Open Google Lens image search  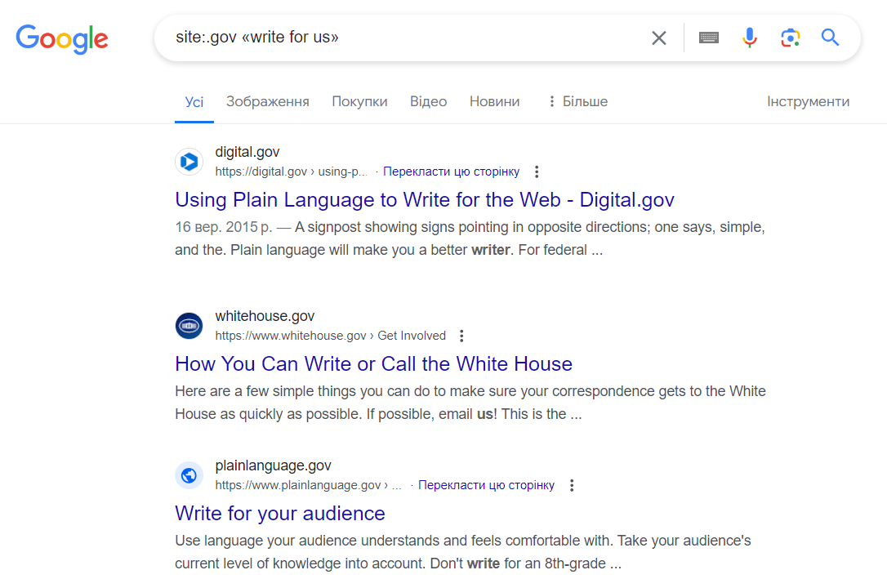coord(789,38)
